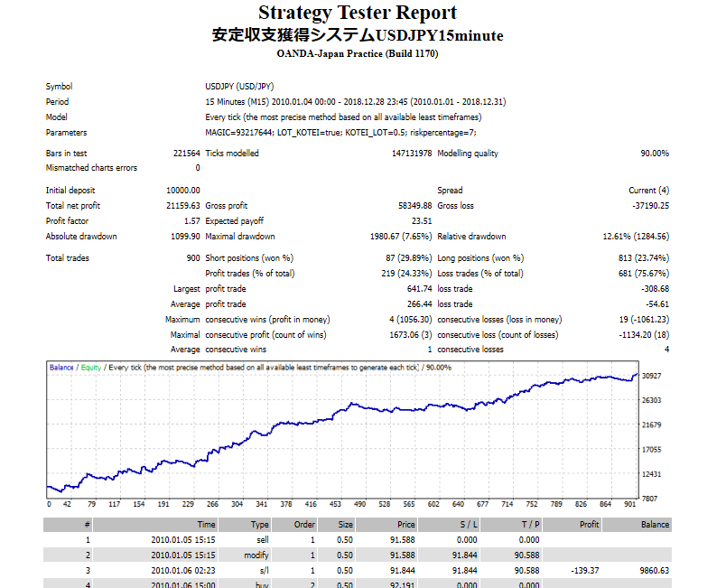Click the Parameters value starting MAGIC=93217644

pyautogui.click(x=340, y=133)
